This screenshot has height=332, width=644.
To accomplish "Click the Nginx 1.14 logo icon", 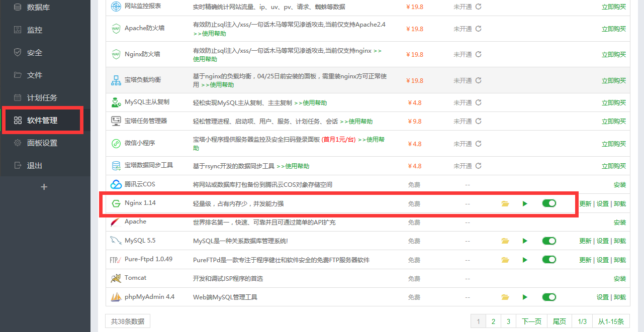I will click(x=116, y=203).
